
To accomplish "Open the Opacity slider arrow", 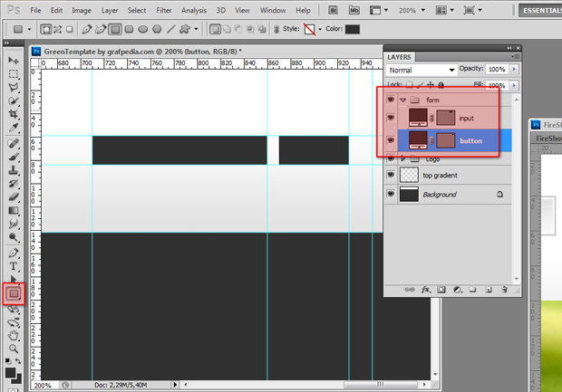I will click(514, 69).
